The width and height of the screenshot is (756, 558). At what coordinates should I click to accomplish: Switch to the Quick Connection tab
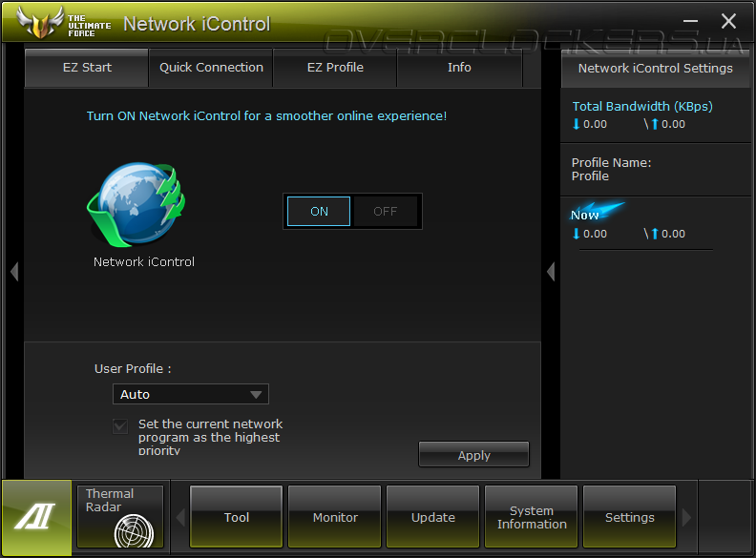coord(211,68)
